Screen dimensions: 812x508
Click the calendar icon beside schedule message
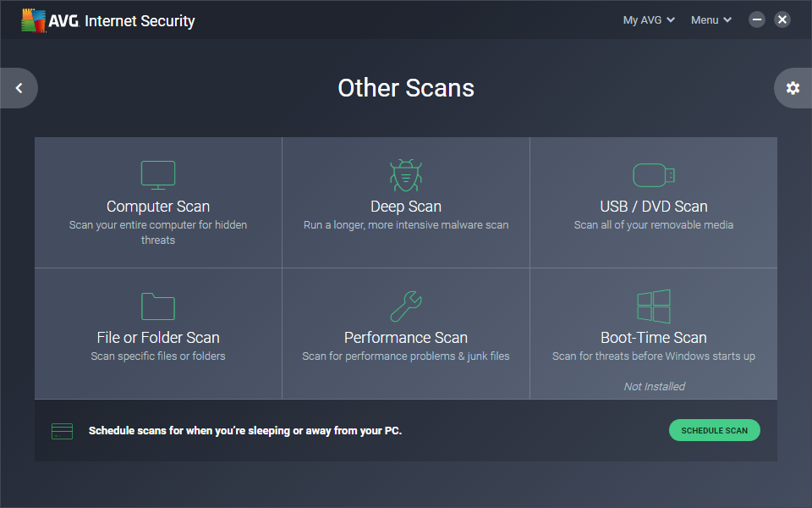pyautogui.click(x=62, y=431)
